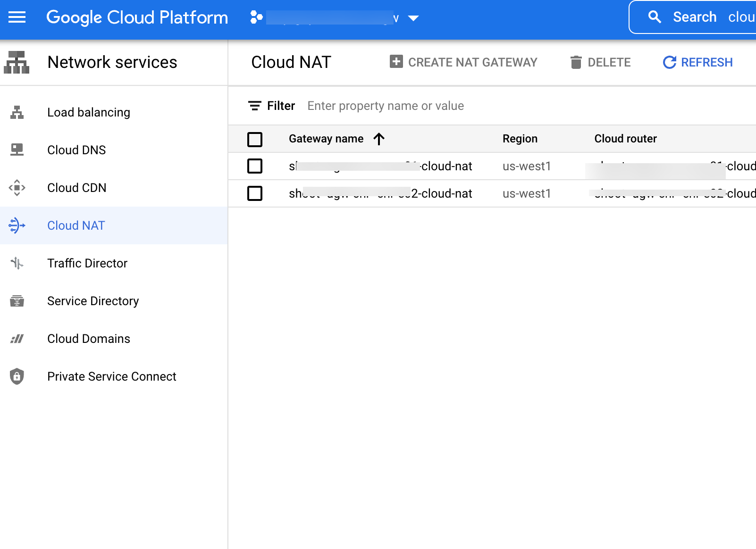
Task: Tick the checkbox of the first cloud-nat row
Action: pyautogui.click(x=255, y=166)
